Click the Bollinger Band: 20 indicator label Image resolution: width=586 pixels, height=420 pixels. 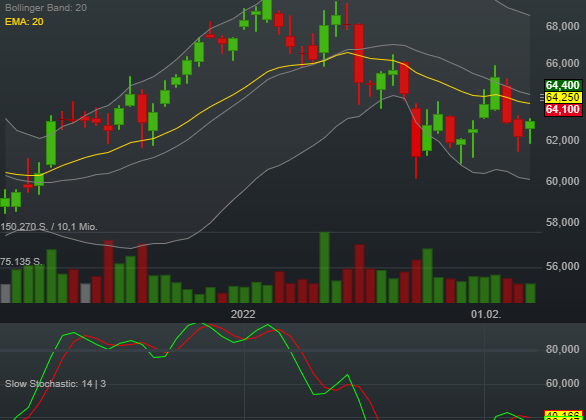[x=46, y=7]
